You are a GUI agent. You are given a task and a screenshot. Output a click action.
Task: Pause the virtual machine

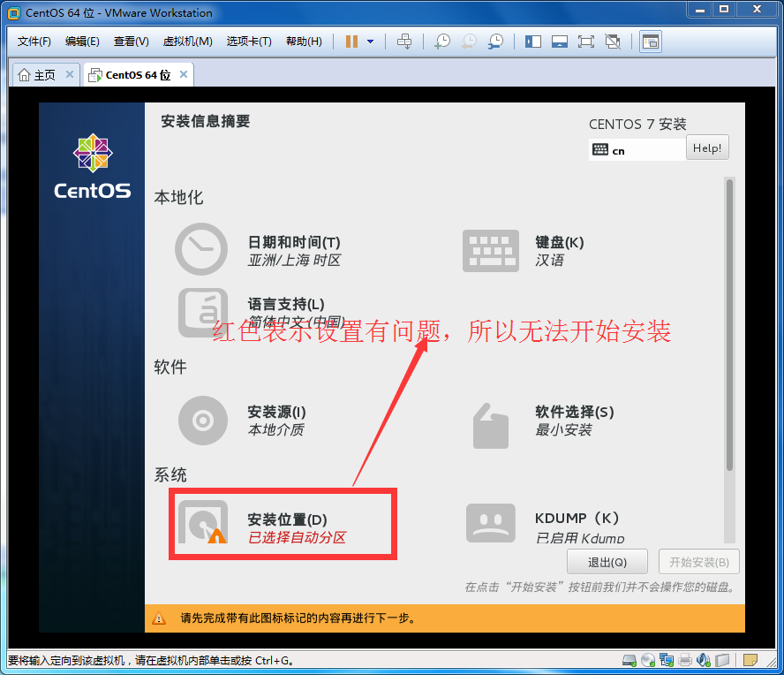pos(352,42)
